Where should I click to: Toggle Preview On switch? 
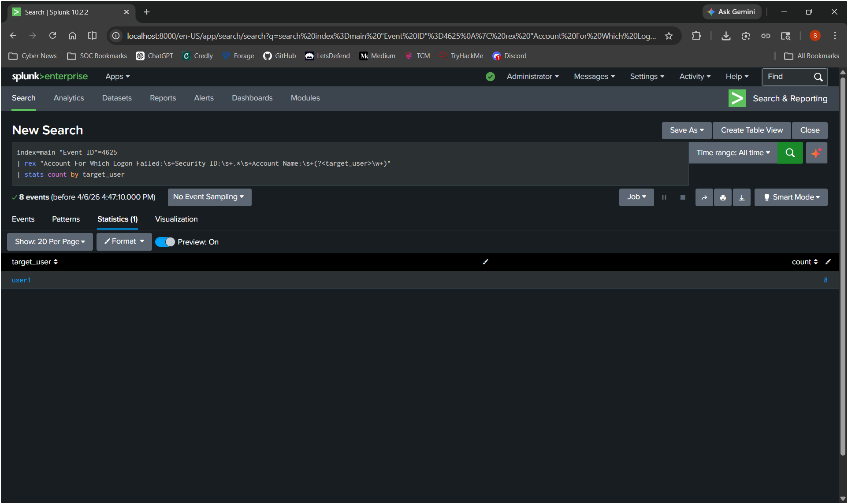165,242
